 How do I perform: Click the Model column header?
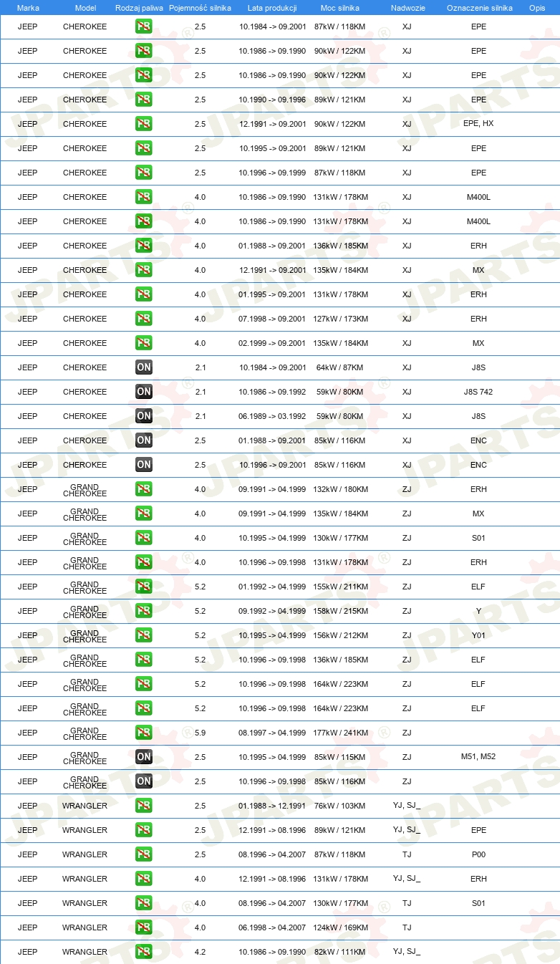(x=85, y=8)
